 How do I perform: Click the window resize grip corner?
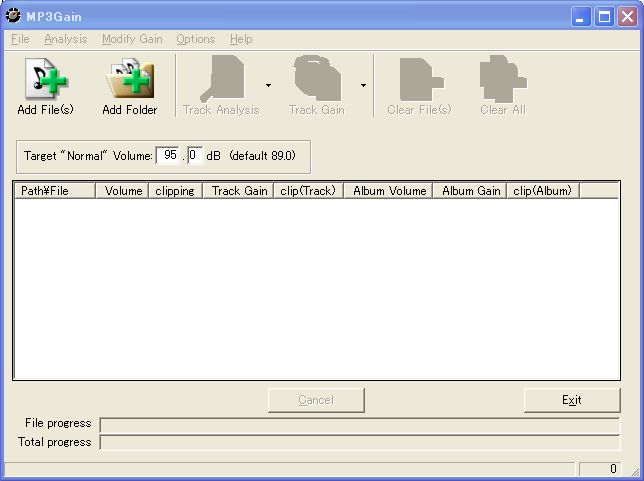click(635, 471)
